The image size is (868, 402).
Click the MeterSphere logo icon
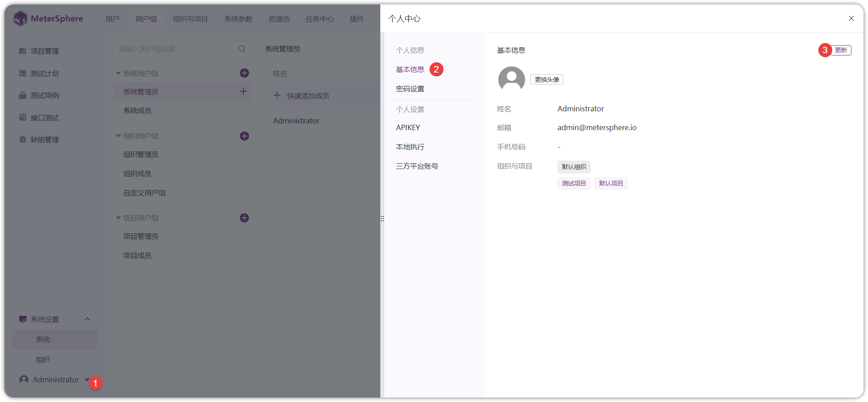coord(21,19)
